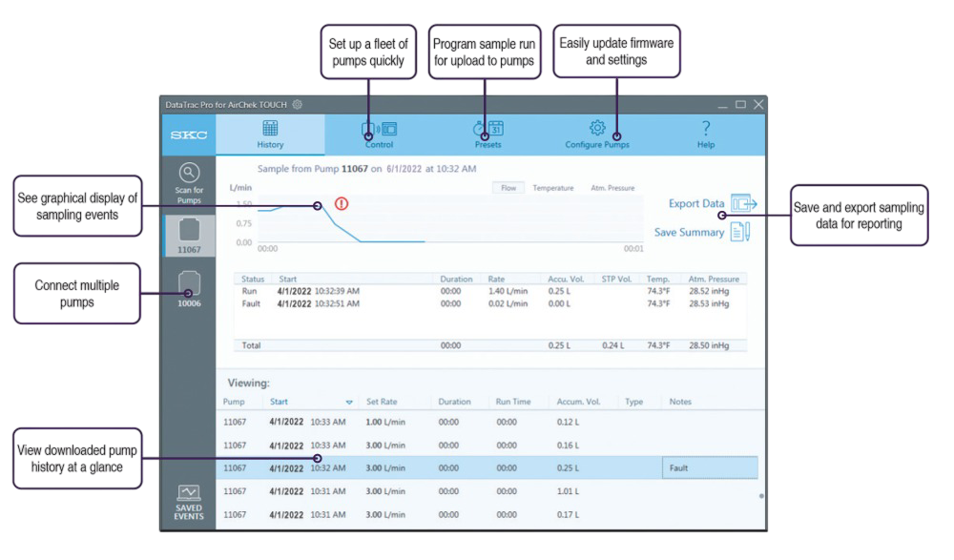
Task: Click the Sample from Pump 11067 heading
Action: [367, 169]
